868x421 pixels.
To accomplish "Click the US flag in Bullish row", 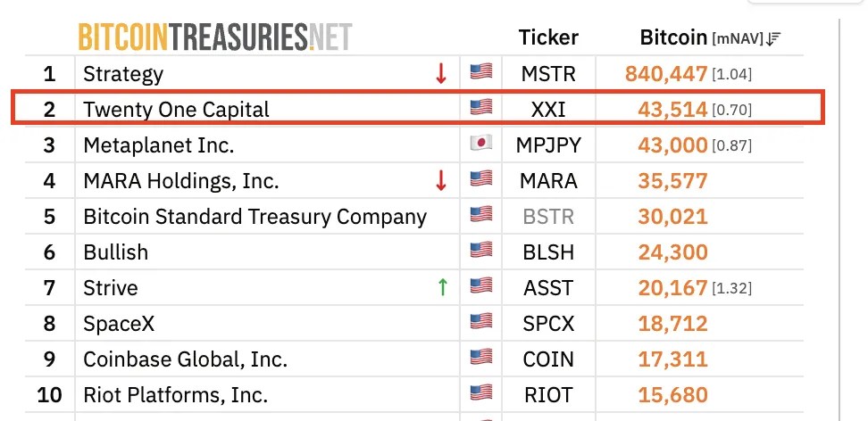I will pos(481,251).
